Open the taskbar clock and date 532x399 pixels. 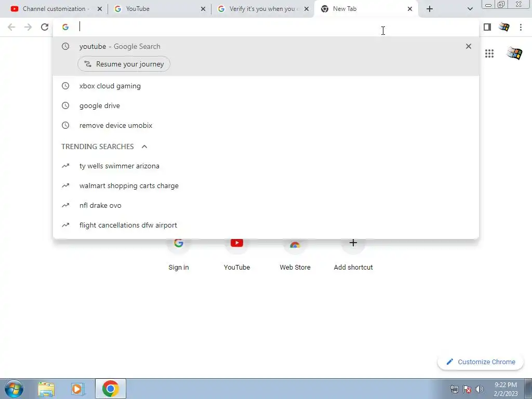pyautogui.click(x=506, y=389)
